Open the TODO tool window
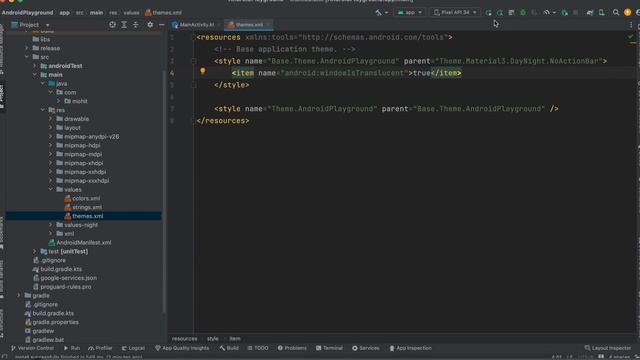Screen dimensions: 640x360 258,348
